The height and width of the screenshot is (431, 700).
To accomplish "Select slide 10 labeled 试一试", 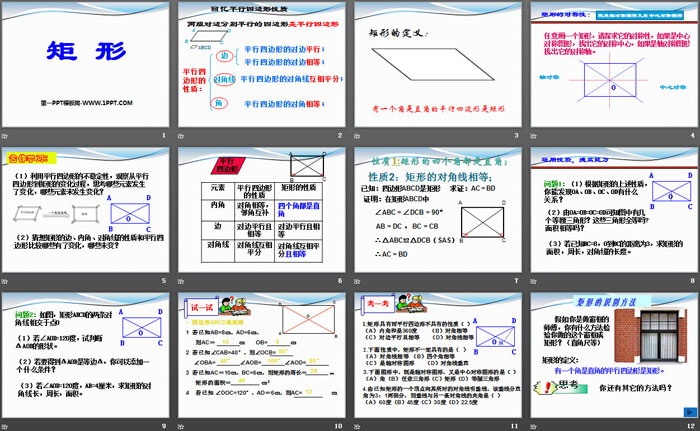I will tap(262, 355).
